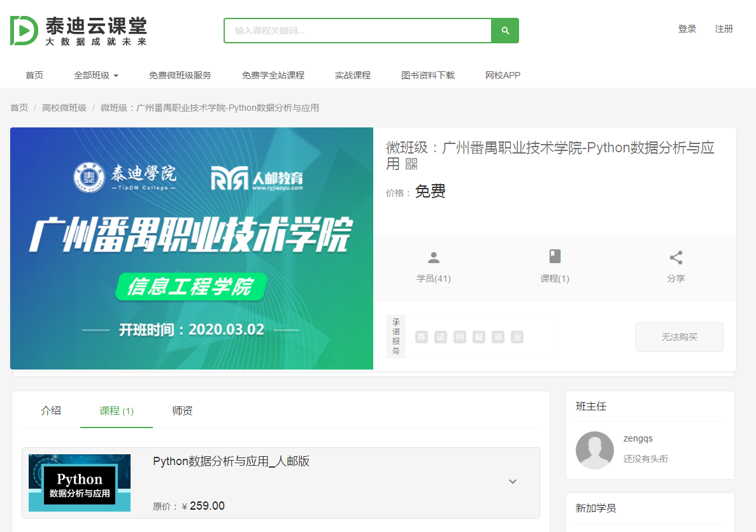Viewport: 756px width, 532px height.
Task: Click the 业 service badge
Action: (517, 336)
